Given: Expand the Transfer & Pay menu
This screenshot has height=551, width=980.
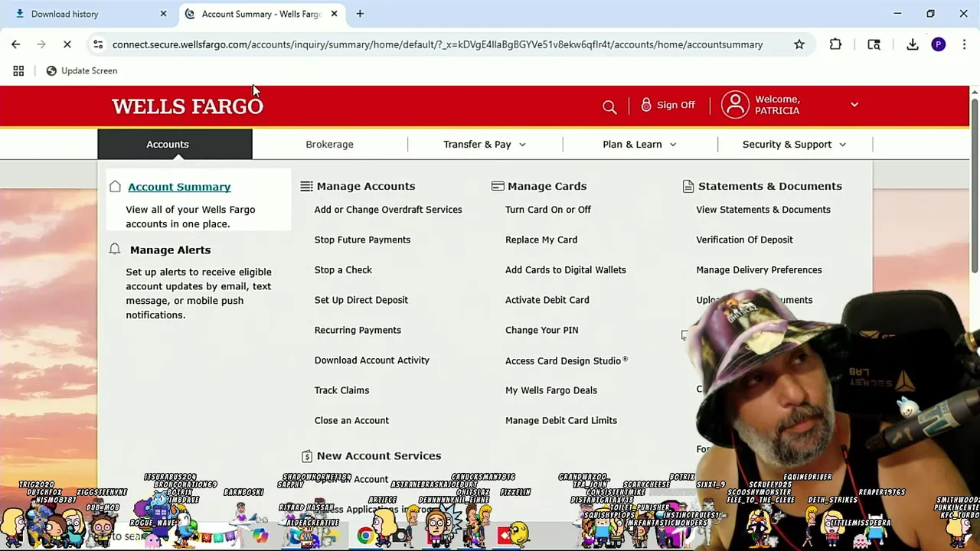Looking at the screenshot, I should tap(485, 144).
